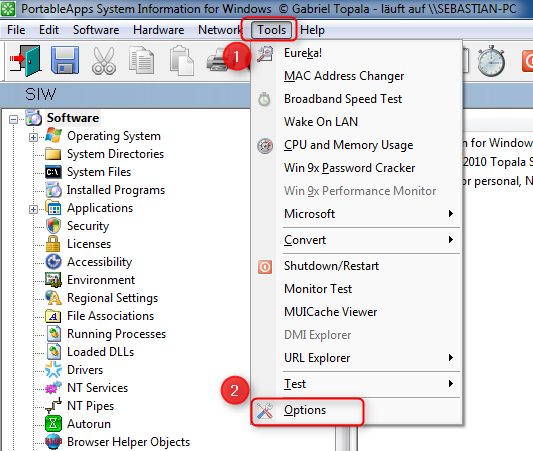The width and height of the screenshot is (533, 451).
Task: Click the Drivers star icon
Action: pos(53,369)
